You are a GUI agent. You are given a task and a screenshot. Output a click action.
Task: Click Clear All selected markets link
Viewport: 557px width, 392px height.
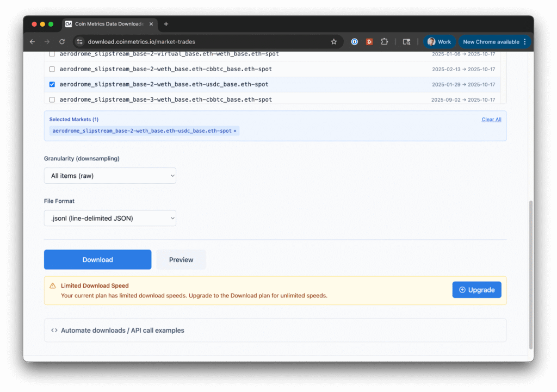(491, 120)
